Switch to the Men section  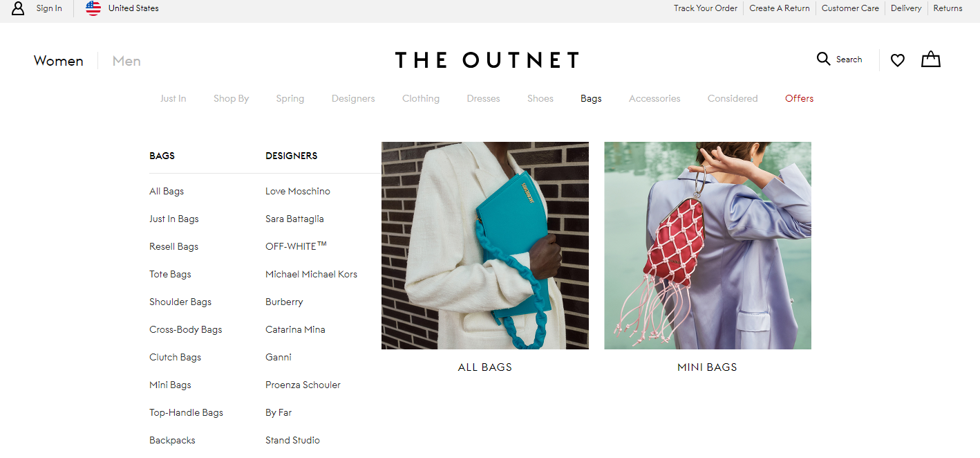click(126, 61)
